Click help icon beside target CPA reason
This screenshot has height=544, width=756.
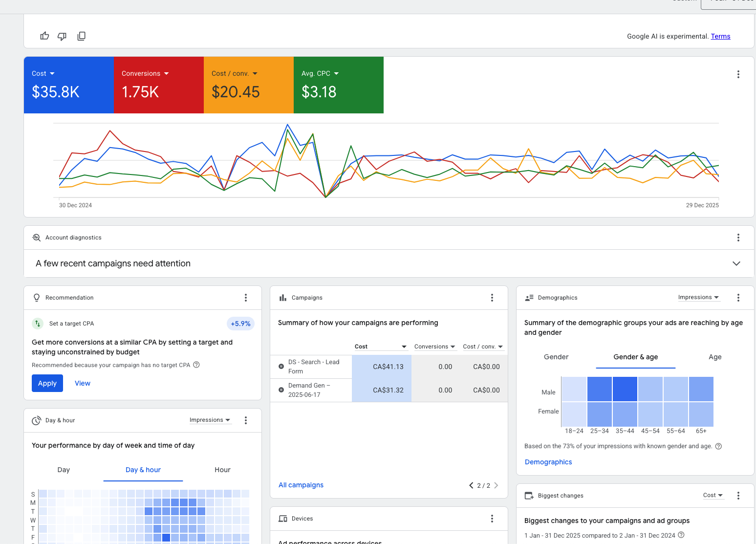tap(196, 365)
